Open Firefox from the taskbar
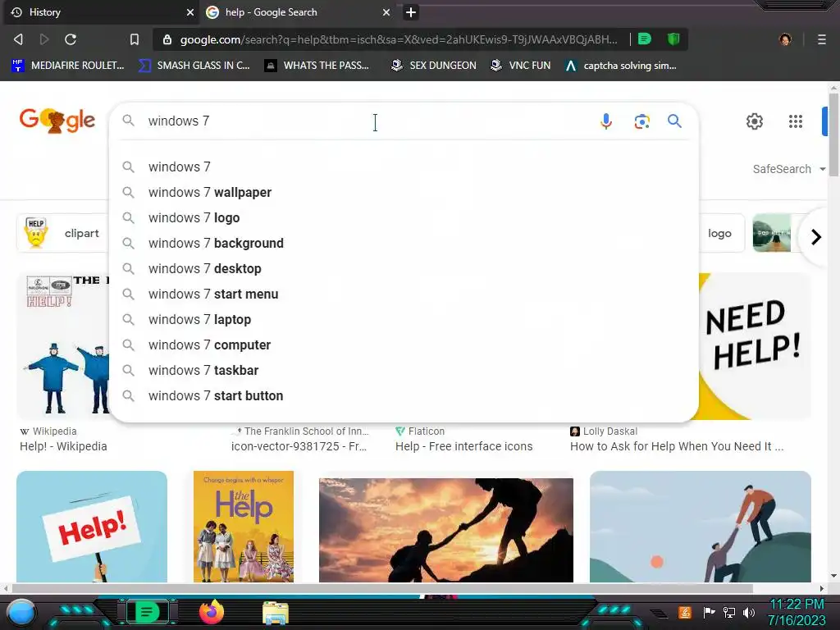Viewport: 840px width, 630px height. (212, 612)
